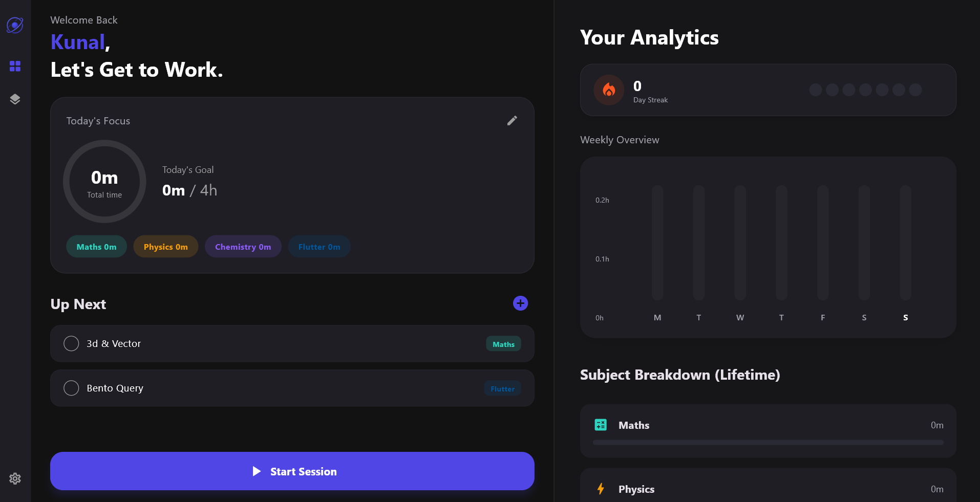Screen dimensions: 980x502
Task: Click the Maths tag on 3d & Vector
Action: click(503, 343)
